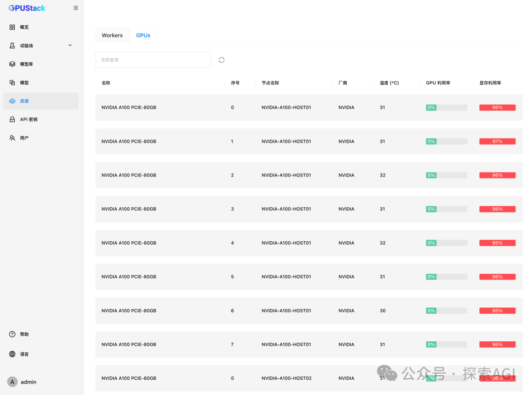Viewport: 532px width, 395px height.
Task: Select the GPUs tab
Action: [x=143, y=36]
